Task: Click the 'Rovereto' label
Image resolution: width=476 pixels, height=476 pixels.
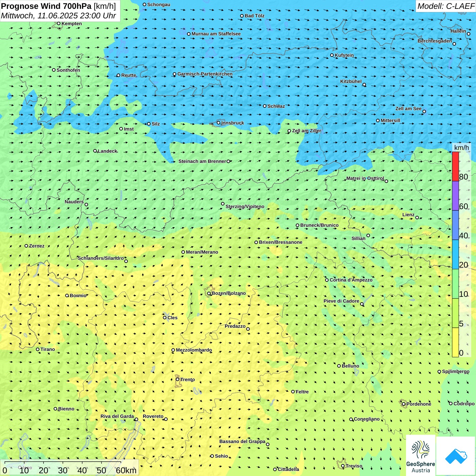Action: tap(153, 416)
